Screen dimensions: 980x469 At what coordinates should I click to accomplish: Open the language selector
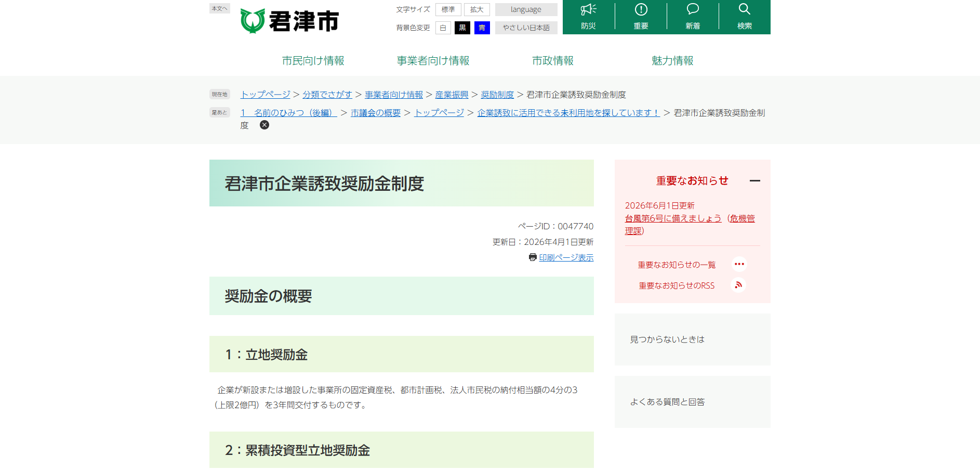coord(526,9)
